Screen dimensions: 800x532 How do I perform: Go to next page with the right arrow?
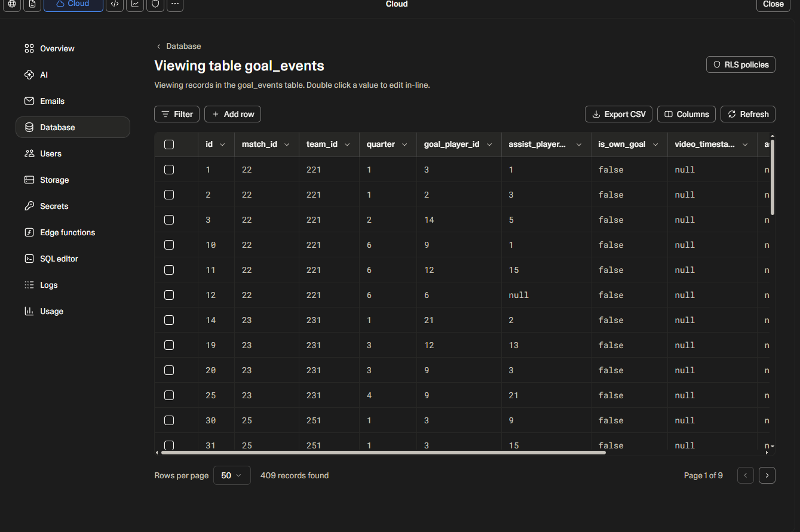(x=767, y=475)
